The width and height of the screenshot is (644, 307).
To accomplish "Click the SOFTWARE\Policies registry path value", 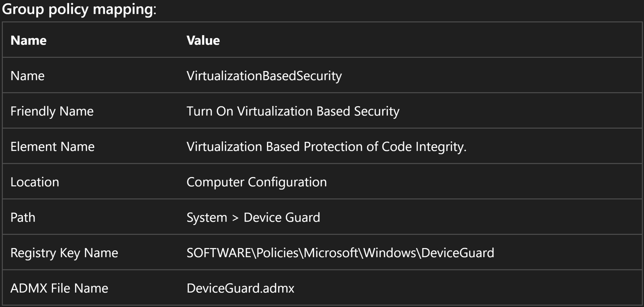I will coord(340,253).
